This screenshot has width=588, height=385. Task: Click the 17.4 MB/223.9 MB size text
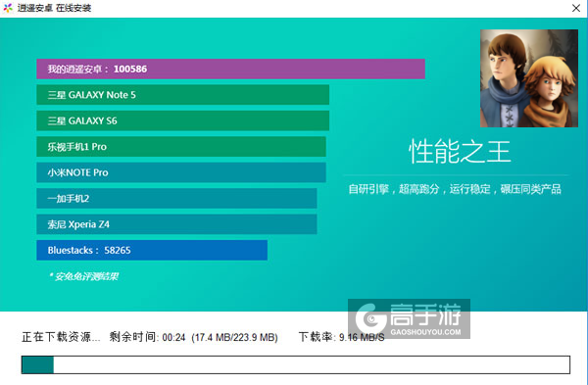[x=234, y=337]
